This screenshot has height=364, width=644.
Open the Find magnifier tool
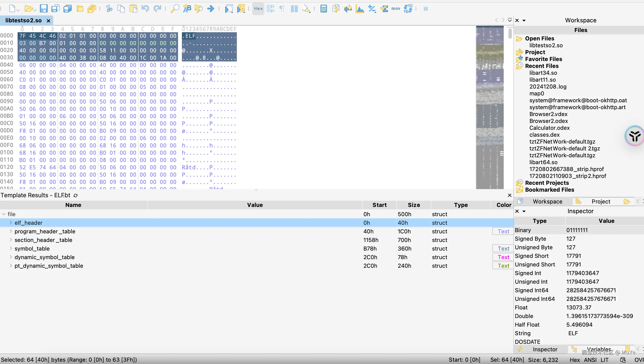175,9
